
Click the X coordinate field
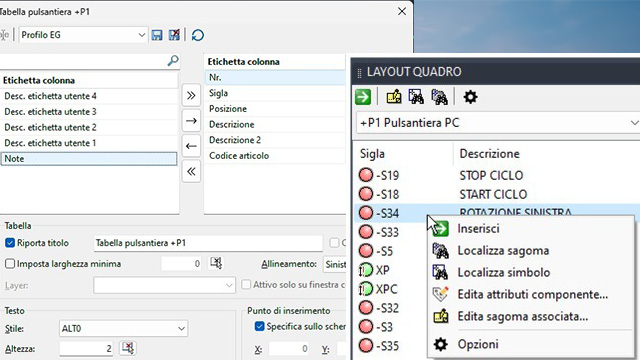[x=289, y=349]
